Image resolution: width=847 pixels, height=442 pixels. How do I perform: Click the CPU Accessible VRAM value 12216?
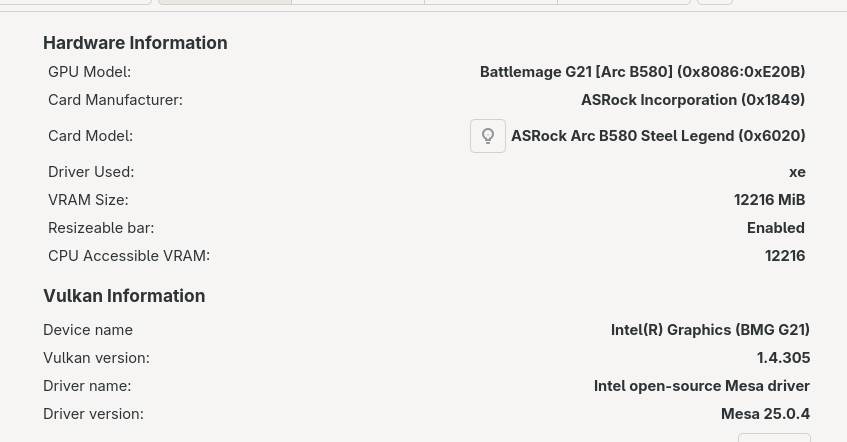(x=785, y=256)
